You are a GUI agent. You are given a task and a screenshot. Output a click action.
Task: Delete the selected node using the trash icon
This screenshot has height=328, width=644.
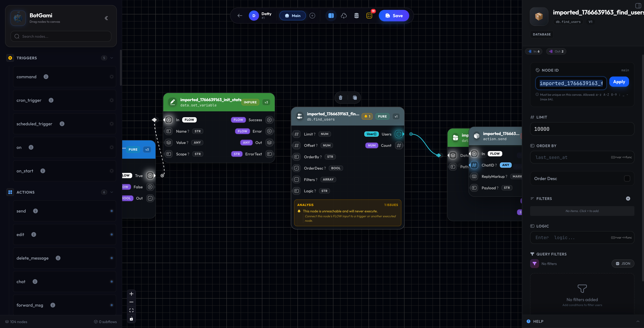click(x=340, y=98)
